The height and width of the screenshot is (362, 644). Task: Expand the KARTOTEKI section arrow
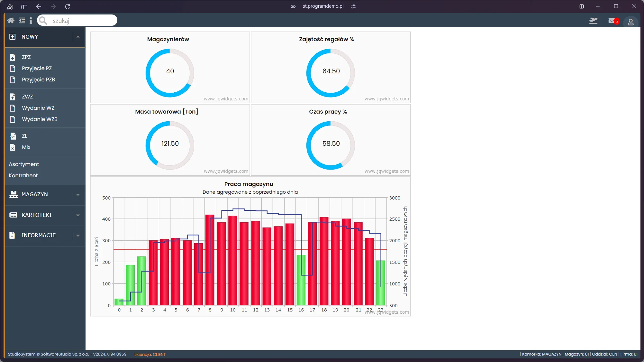click(x=78, y=215)
